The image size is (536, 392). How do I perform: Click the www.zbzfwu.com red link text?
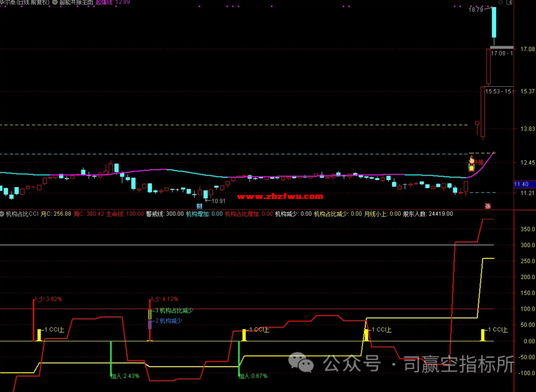pyautogui.click(x=280, y=196)
